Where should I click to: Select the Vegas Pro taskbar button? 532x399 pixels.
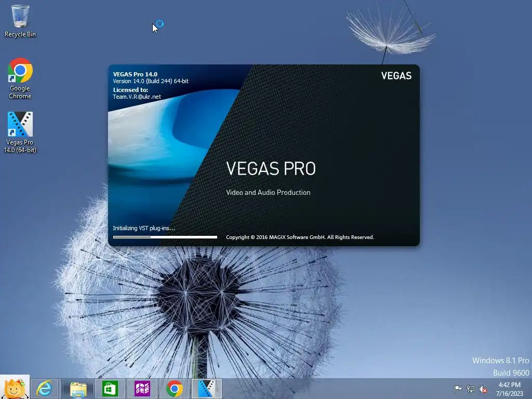pyautogui.click(x=207, y=389)
